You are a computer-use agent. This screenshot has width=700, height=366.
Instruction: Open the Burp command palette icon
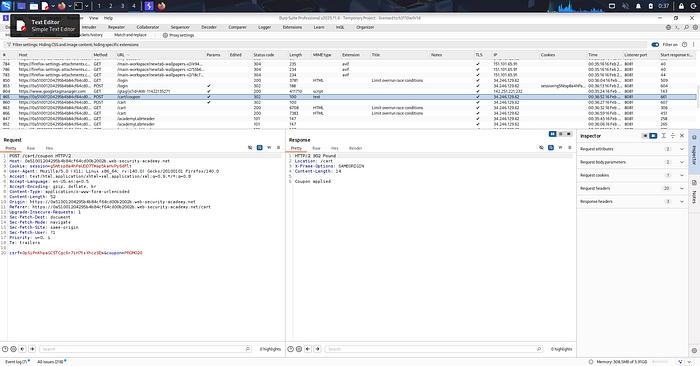pos(677,27)
